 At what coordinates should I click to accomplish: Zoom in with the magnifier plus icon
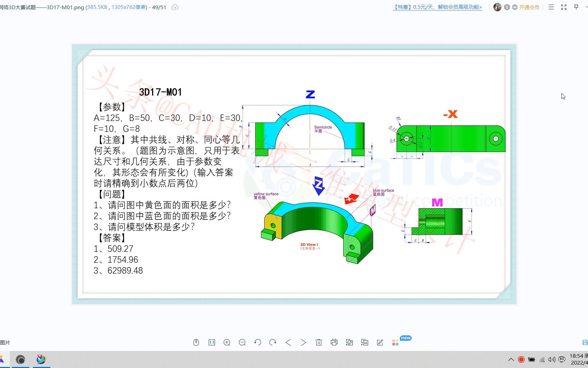click(227, 342)
